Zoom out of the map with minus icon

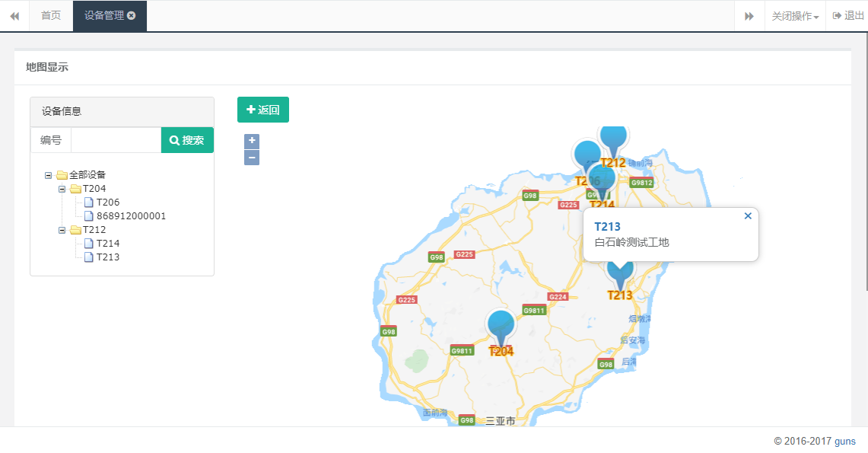tap(252, 158)
